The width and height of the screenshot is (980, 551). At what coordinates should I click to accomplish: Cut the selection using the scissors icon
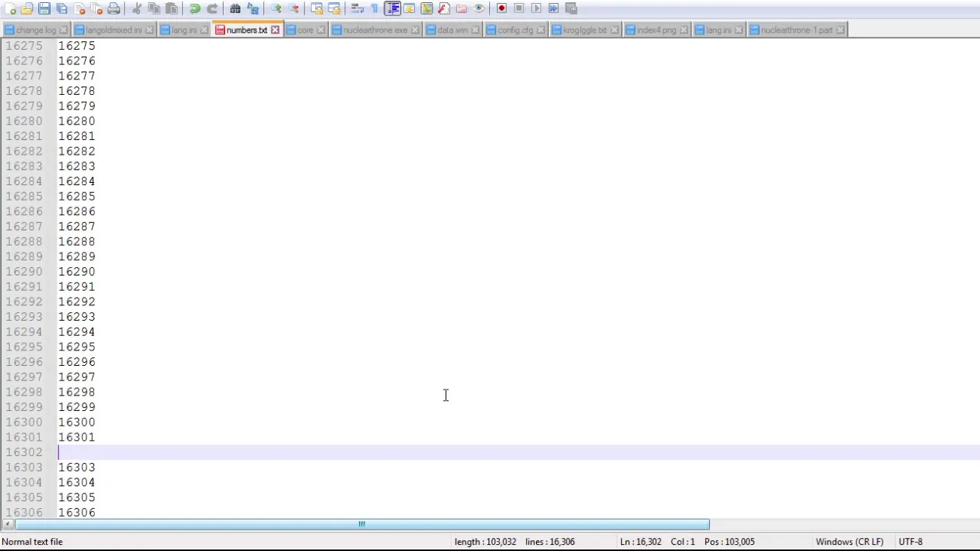[137, 8]
